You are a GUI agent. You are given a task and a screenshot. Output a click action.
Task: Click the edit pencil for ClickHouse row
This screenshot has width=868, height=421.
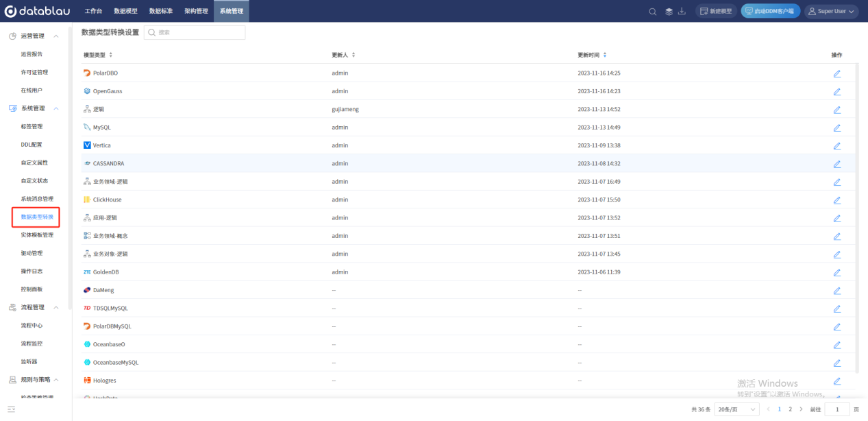[x=836, y=200]
